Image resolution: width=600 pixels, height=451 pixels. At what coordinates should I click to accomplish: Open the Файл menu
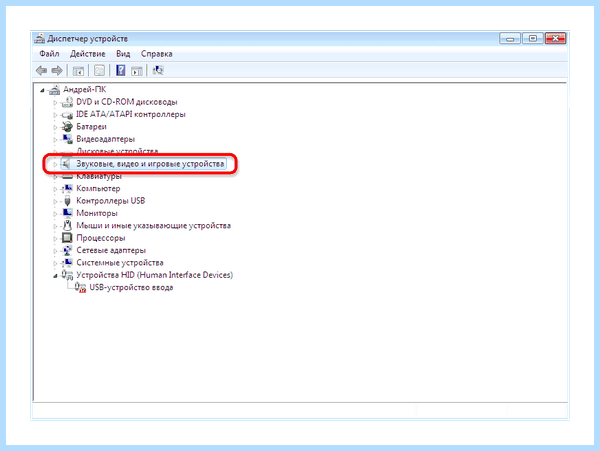(x=49, y=54)
